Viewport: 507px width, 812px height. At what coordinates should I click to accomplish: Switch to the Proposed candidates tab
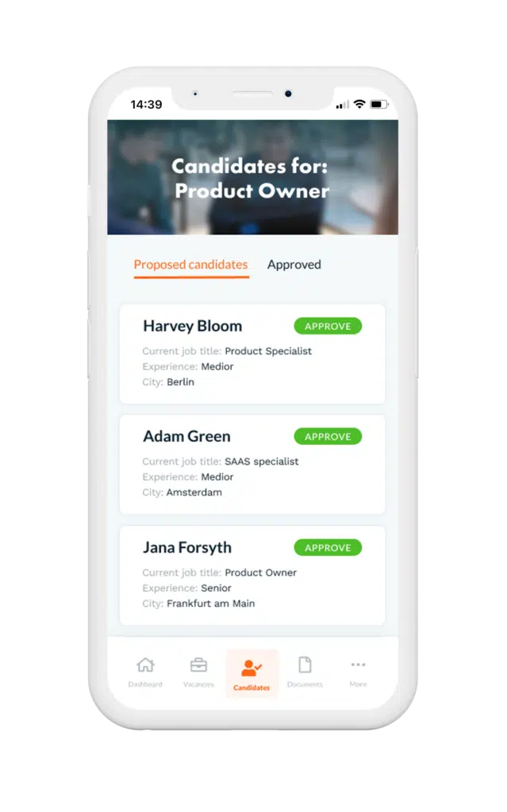[190, 265]
